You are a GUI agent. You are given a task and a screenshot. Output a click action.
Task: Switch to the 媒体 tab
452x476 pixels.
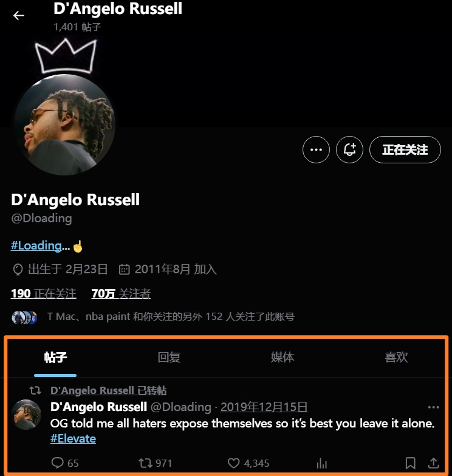tap(282, 357)
